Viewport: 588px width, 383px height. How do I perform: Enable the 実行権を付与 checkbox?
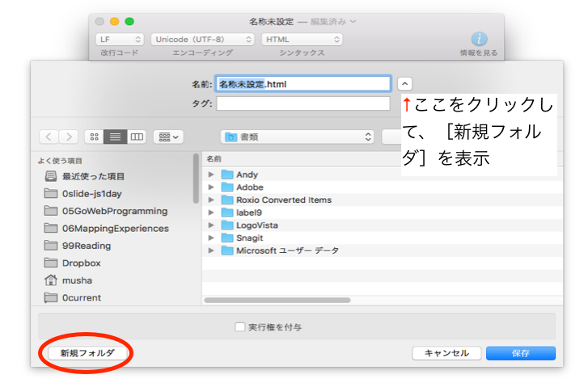pos(239,326)
